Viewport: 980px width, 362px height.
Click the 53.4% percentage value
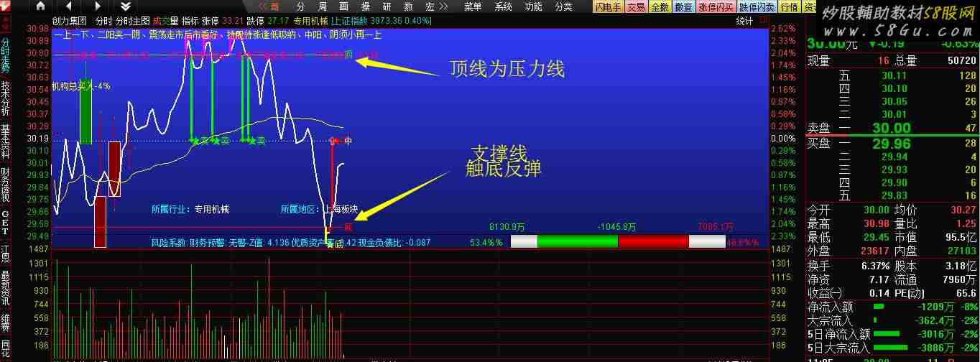(486, 243)
